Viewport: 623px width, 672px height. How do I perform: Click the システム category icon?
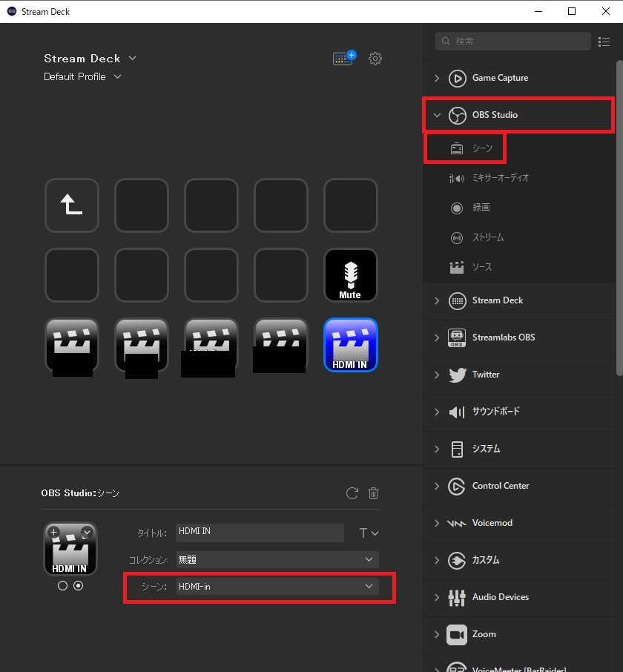coord(457,449)
